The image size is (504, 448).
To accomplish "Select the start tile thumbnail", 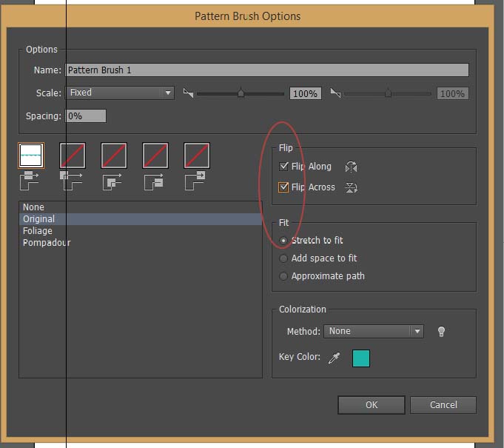I will (155, 156).
